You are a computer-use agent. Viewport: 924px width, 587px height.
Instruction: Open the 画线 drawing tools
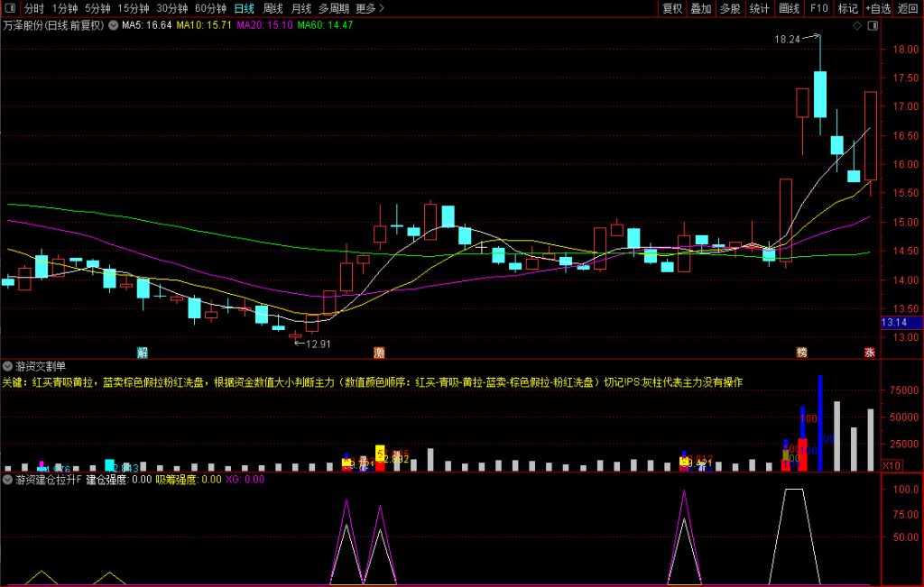tap(789, 8)
